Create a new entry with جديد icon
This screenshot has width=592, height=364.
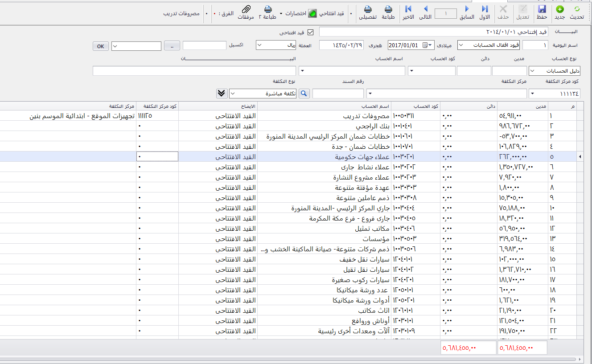559,9
